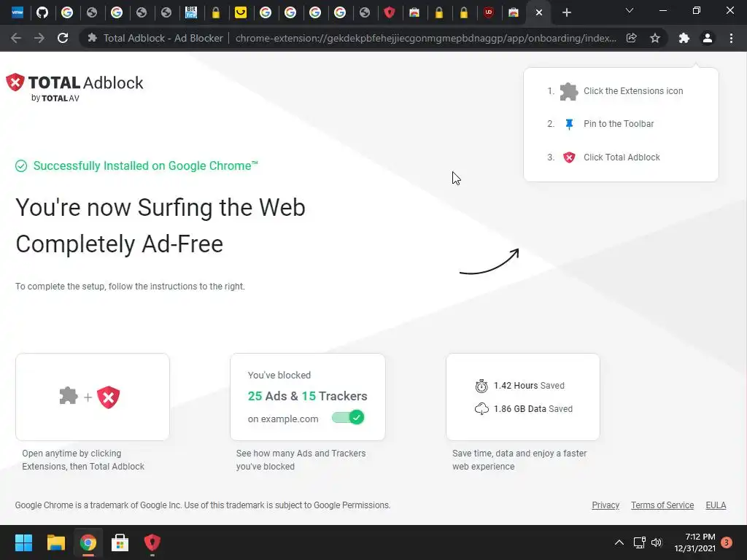Viewport: 747px width, 560px height.
Task: Switch to the BitView tab
Action: tap(191, 13)
